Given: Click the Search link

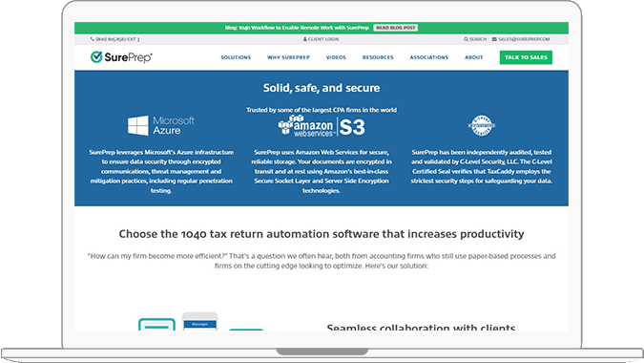Looking at the screenshot, I should coord(478,39).
